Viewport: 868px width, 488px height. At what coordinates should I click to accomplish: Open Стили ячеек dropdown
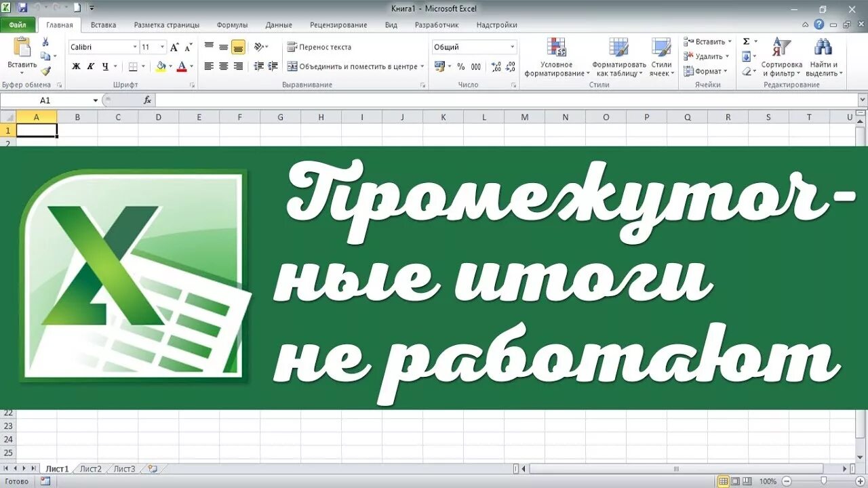(x=661, y=57)
